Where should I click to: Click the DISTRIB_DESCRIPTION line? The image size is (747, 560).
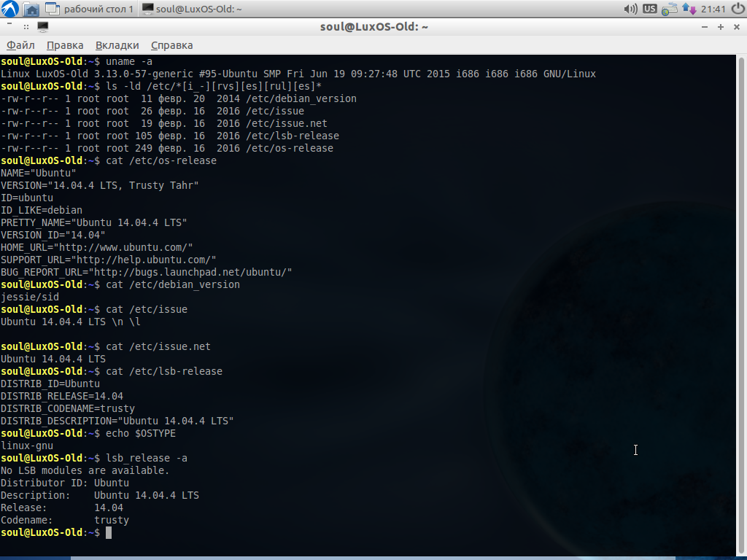coord(117,421)
